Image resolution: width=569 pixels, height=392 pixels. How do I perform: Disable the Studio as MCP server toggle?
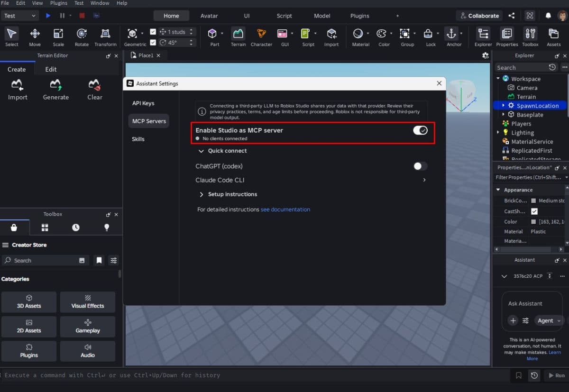pos(420,130)
